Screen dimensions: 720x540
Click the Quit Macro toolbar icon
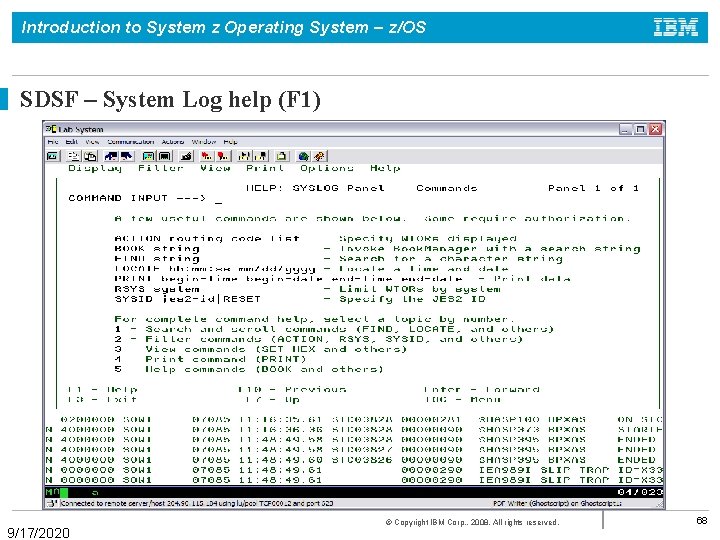261,156
